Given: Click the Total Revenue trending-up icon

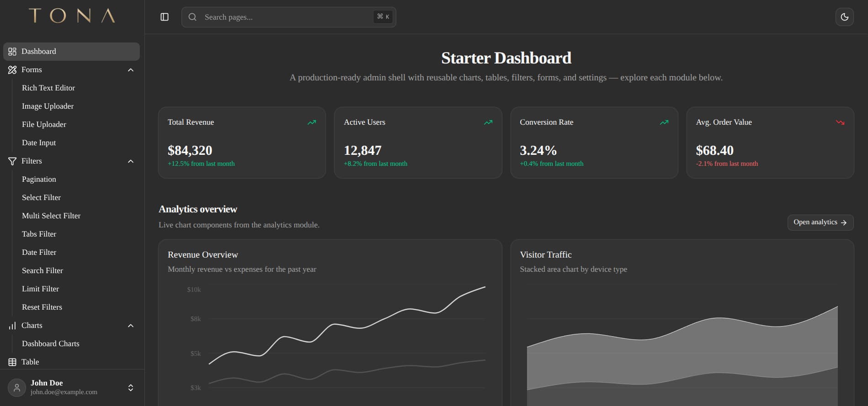Looking at the screenshot, I should coord(312,122).
